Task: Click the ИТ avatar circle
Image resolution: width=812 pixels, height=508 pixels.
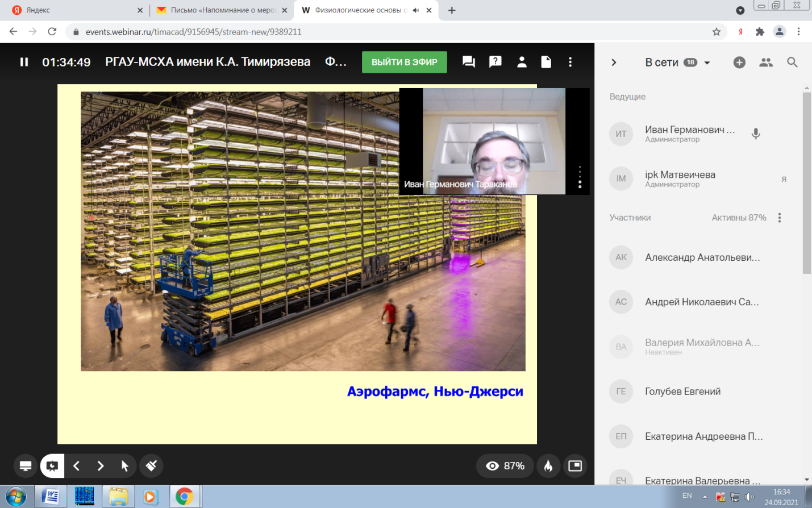Action: tap(621, 134)
